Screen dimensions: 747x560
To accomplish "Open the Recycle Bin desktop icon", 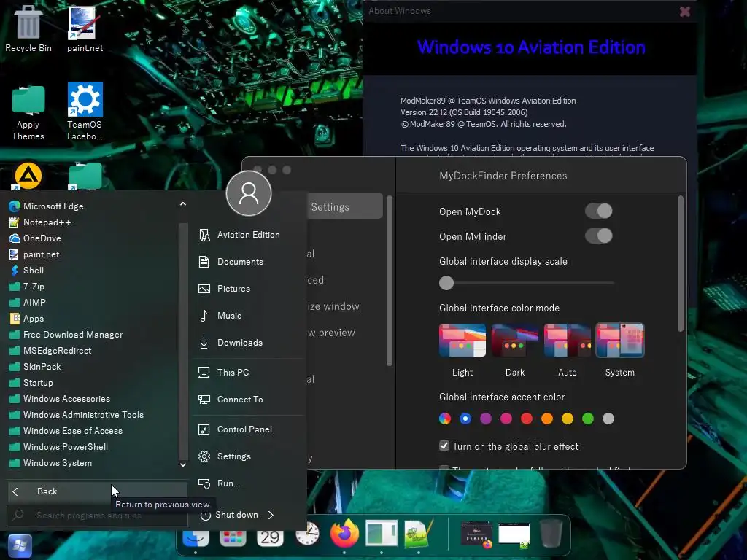I will [28, 28].
